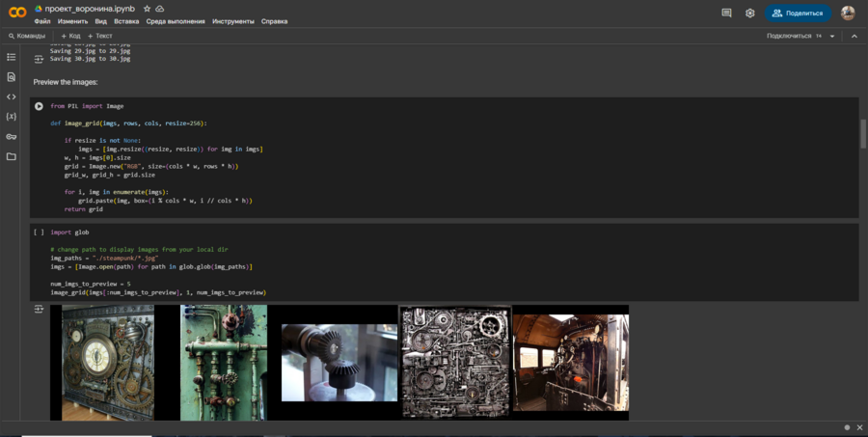Collapse the header with the chevron
This screenshot has width=868, height=437.
click(854, 36)
